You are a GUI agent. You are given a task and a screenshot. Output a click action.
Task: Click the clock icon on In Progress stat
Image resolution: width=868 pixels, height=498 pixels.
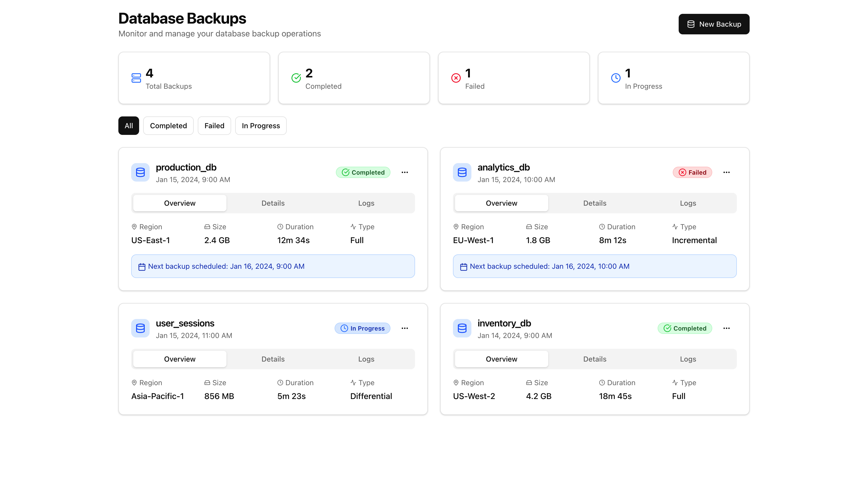tap(616, 78)
